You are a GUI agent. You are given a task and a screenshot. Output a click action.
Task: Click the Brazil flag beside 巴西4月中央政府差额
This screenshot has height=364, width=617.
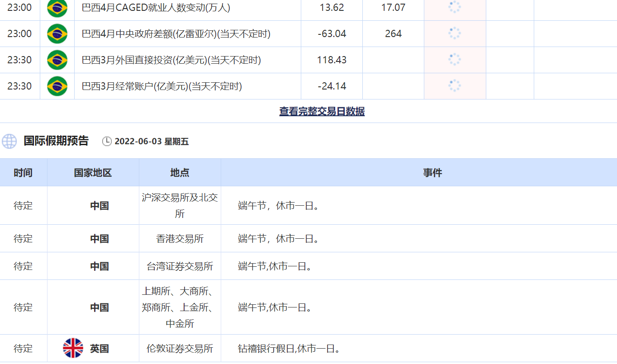coord(57,34)
